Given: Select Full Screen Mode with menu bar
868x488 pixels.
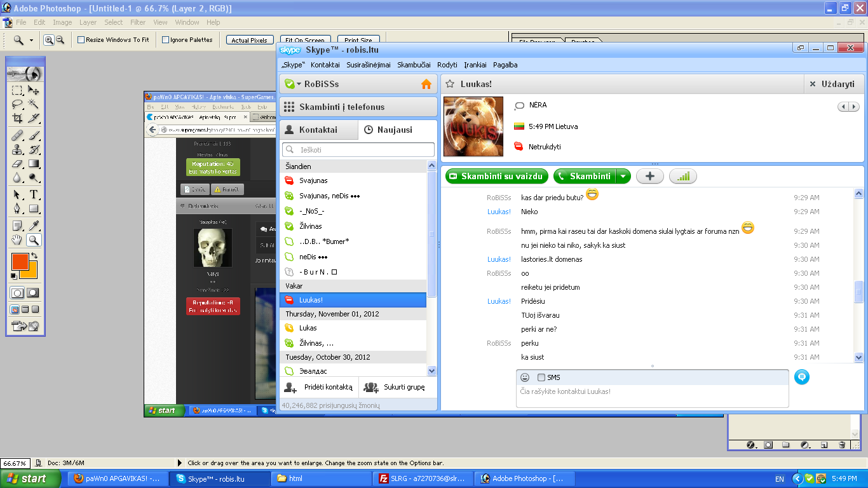Looking at the screenshot, I should coord(25,310).
